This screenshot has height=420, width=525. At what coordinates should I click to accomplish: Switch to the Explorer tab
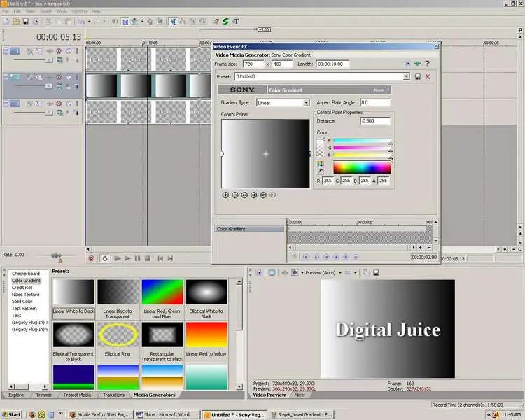(17, 395)
